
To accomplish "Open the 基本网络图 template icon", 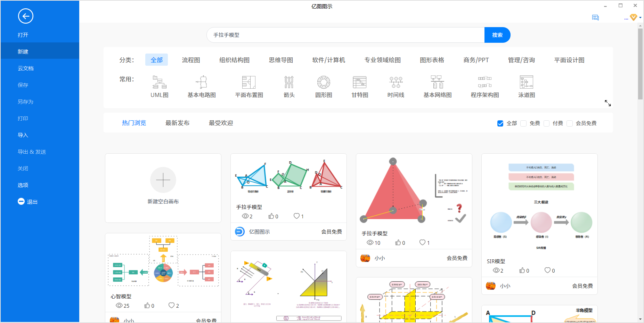I will 437,82.
